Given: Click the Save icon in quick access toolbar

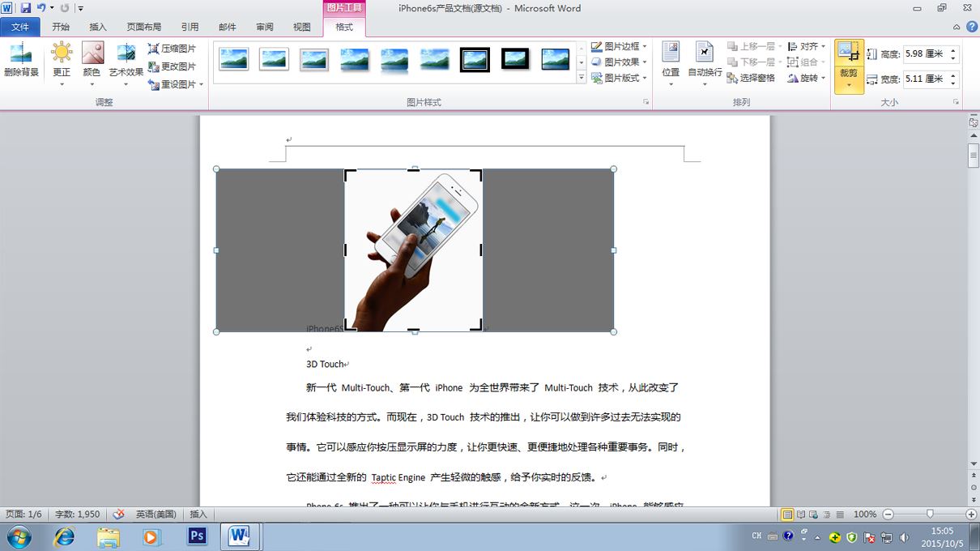Looking at the screenshot, I should [25, 8].
